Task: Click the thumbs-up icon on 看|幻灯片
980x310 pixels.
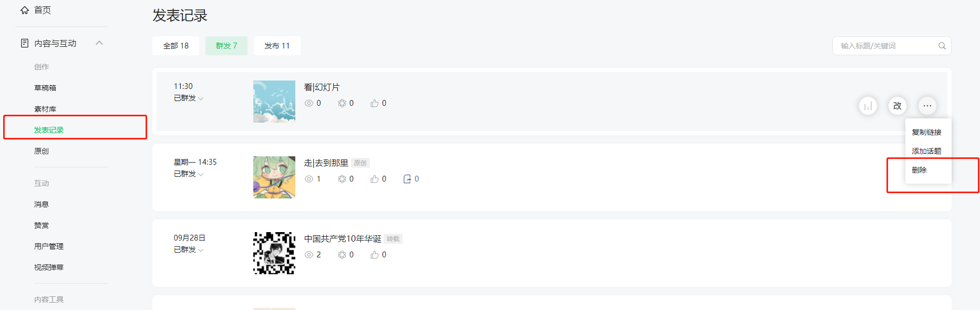Action: click(x=375, y=103)
